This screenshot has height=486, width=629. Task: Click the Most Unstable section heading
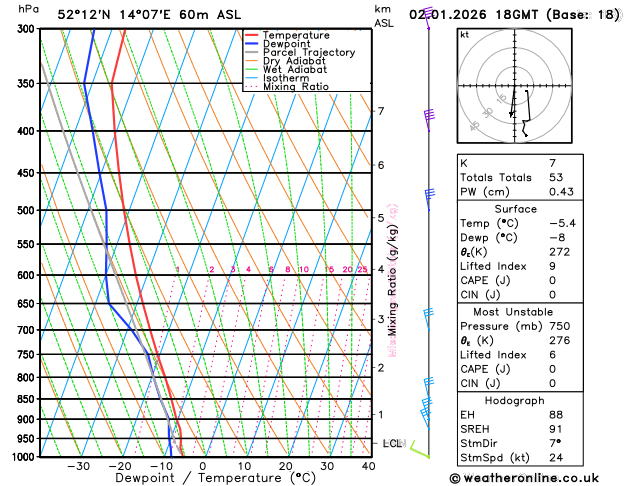513,312
